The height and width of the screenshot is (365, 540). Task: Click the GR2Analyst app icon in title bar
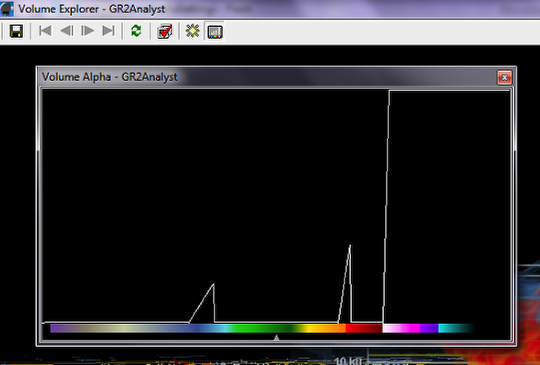pyautogui.click(x=7, y=9)
